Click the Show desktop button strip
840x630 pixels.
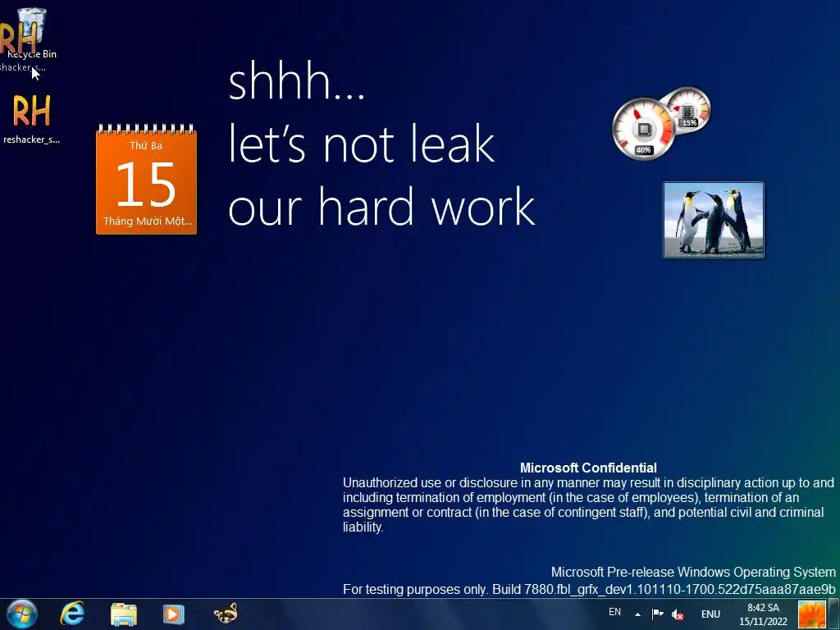pos(834,614)
